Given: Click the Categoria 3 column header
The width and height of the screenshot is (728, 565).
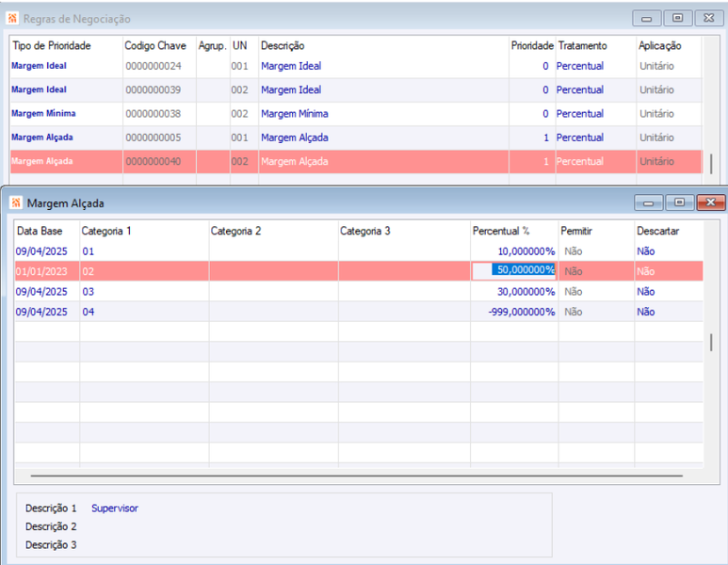Looking at the screenshot, I should [x=364, y=231].
